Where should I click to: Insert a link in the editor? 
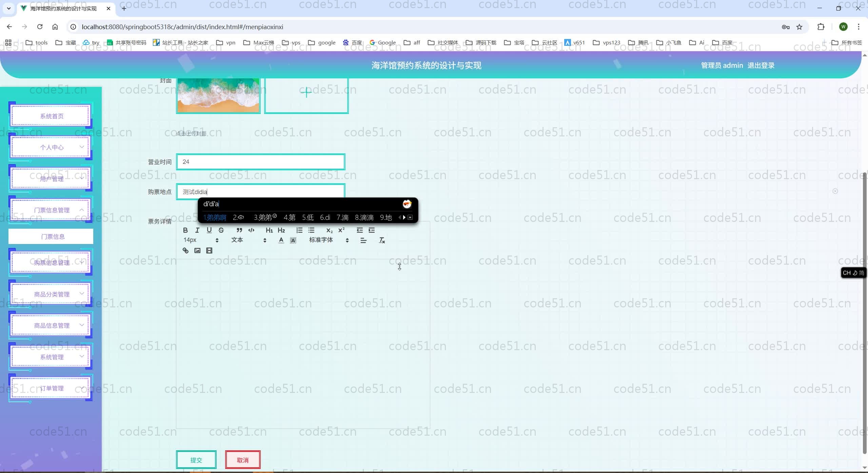pos(185,250)
